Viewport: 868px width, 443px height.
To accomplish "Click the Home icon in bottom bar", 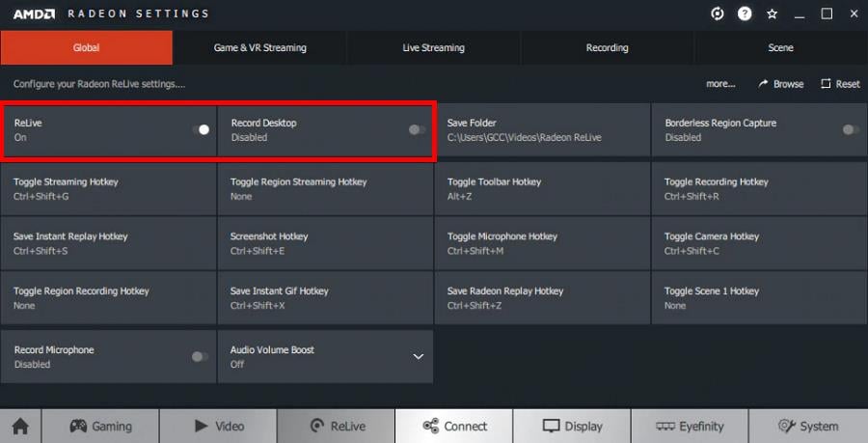I will pos(19,426).
